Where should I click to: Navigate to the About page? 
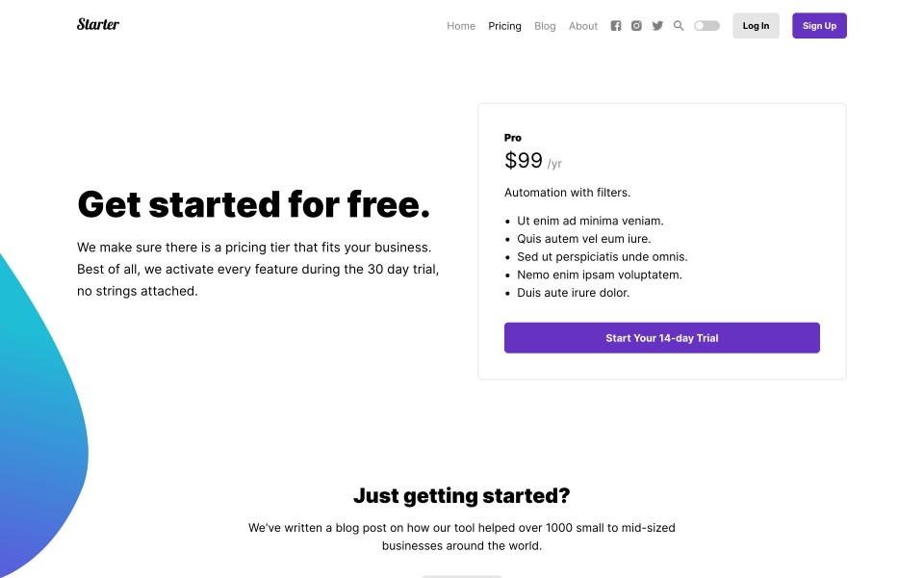click(x=583, y=26)
